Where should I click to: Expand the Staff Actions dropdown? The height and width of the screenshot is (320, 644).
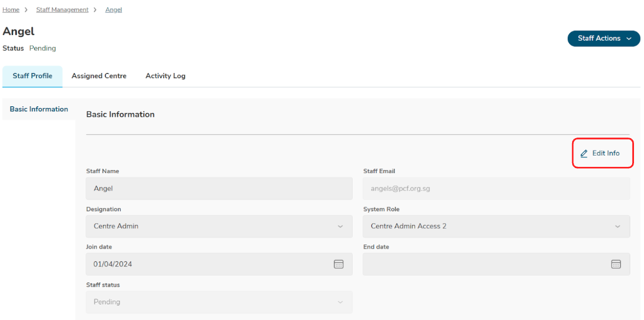pyautogui.click(x=603, y=39)
